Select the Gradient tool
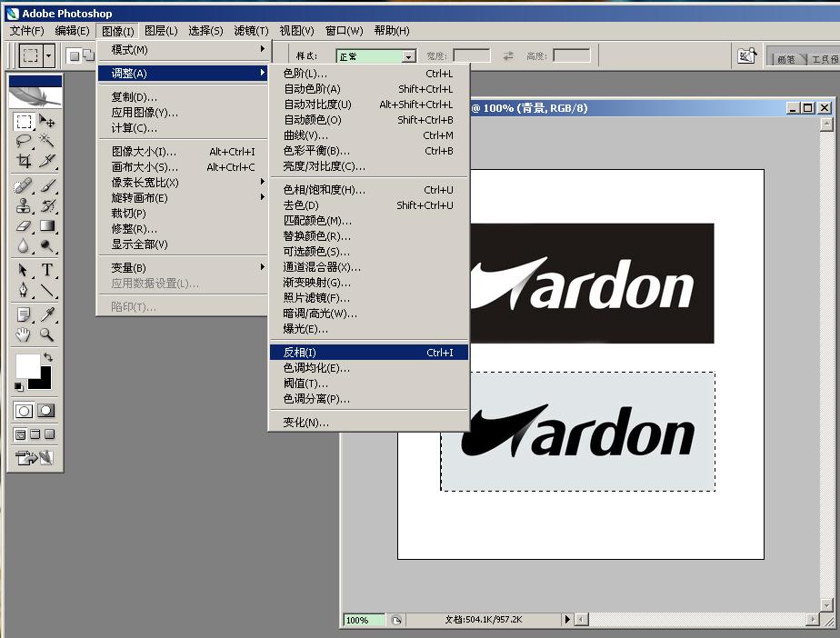The width and height of the screenshot is (840, 638). coord(47,225)
